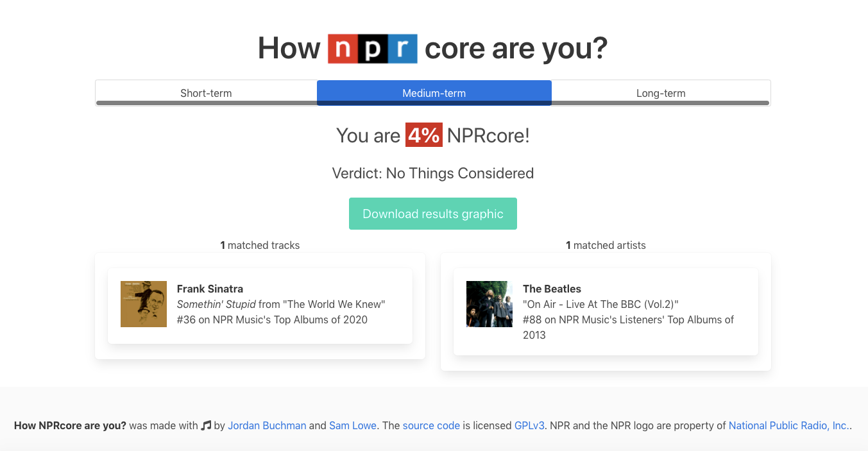This screenshot has height=451, width=868.
Task: Click Download results graphic button
Action: coord(433,214)
